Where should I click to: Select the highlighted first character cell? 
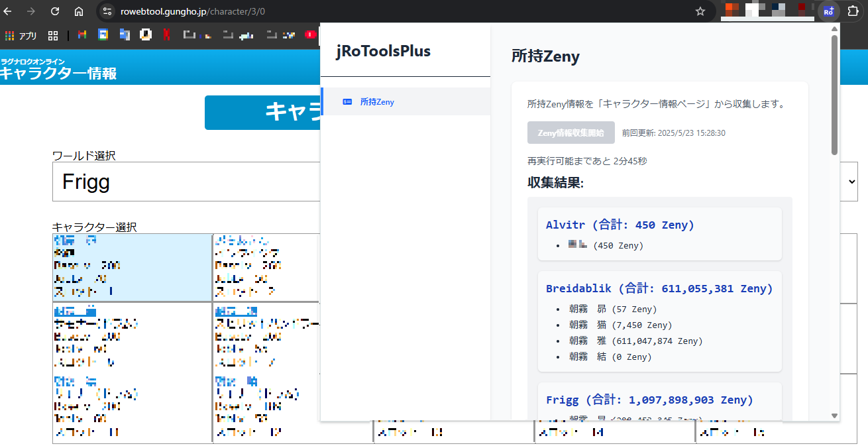(x=133, y=268)
